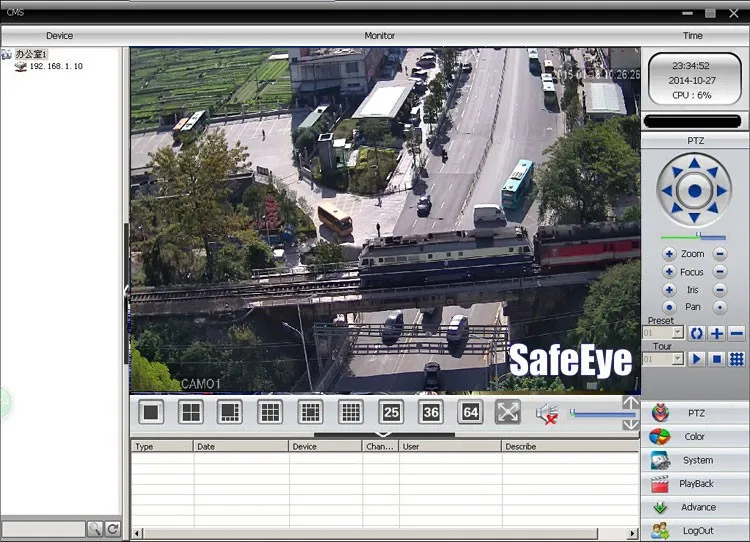Enter full screen video mode
Image resolution: width=750 pixels, height=542 pixels.
(507, 412)
